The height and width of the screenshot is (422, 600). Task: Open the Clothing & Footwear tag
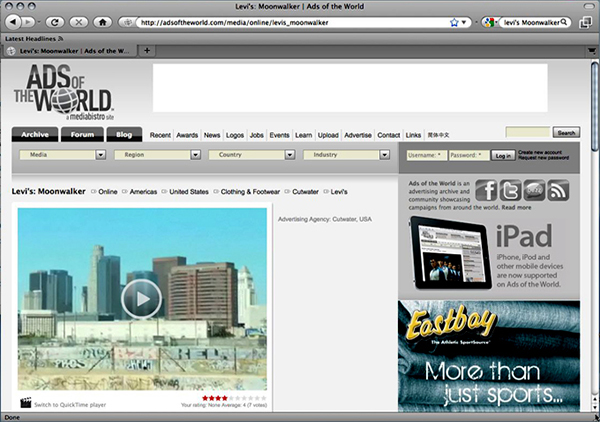(250, 192)
